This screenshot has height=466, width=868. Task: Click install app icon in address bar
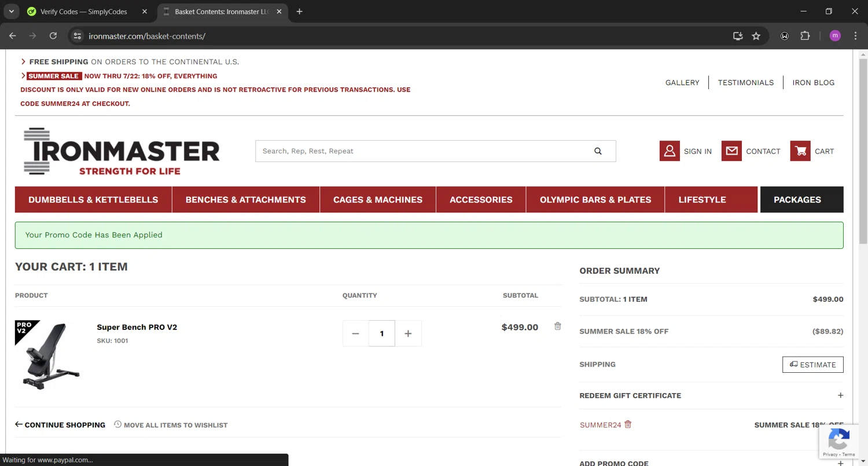[738, 36]
